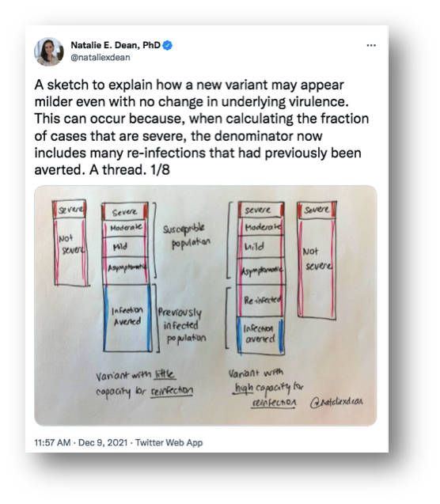440x504 pixels.
Task: Click caption Variant with little capacity for reinfection
Action: [144, 383]
